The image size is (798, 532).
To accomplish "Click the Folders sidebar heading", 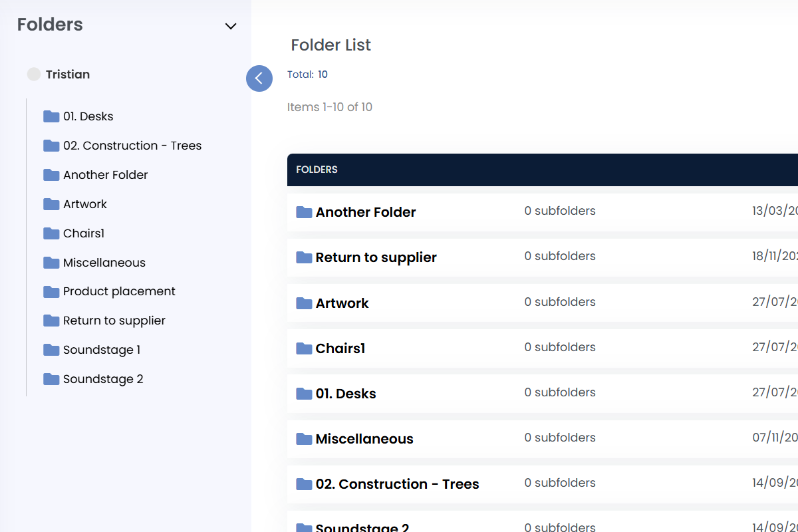I will coord(50,25).
